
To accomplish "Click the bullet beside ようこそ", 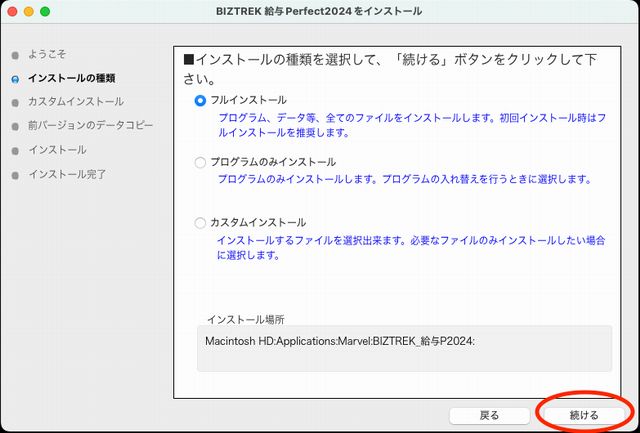I will [15, 55].
